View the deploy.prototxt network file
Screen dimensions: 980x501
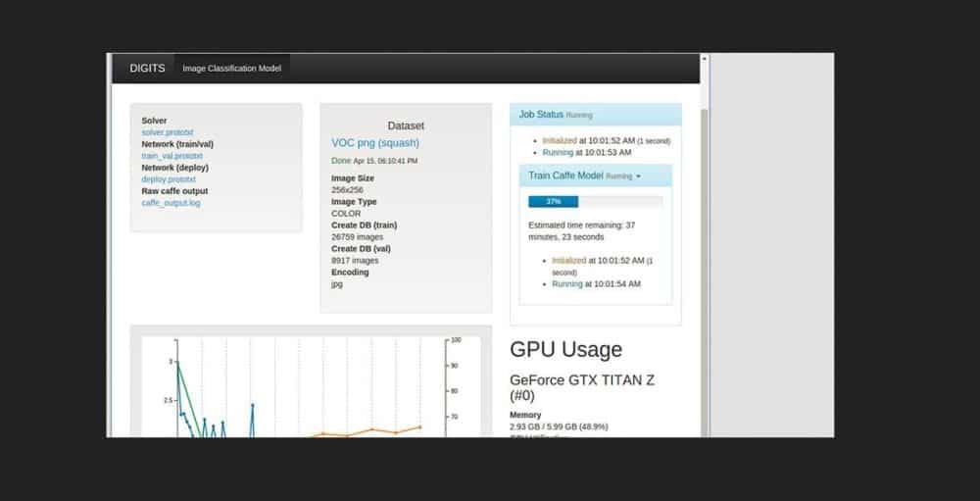pyautogui.click(x=169, y=179)
